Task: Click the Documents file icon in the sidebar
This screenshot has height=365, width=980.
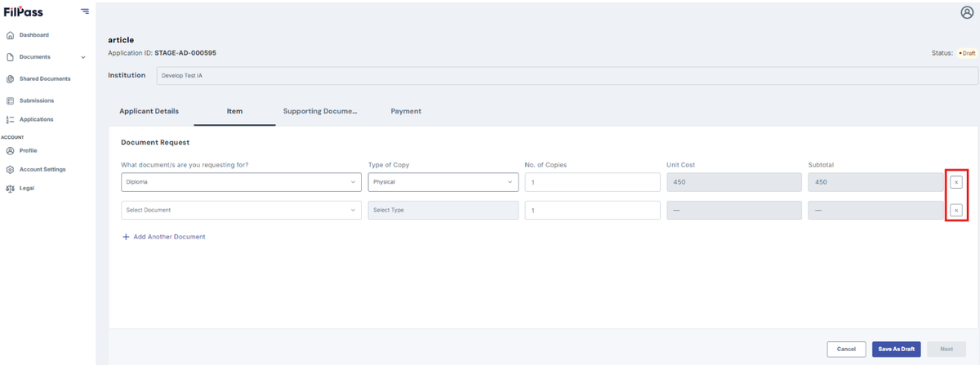Action: click(x=10, y=57)
